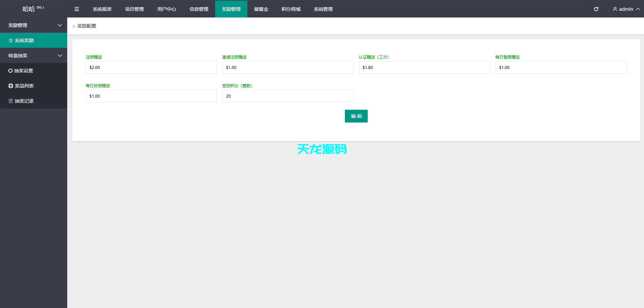Open the 储蓄金 section
Screen dimensions: 644x308
pyautogui.click(x=261, y=9)
